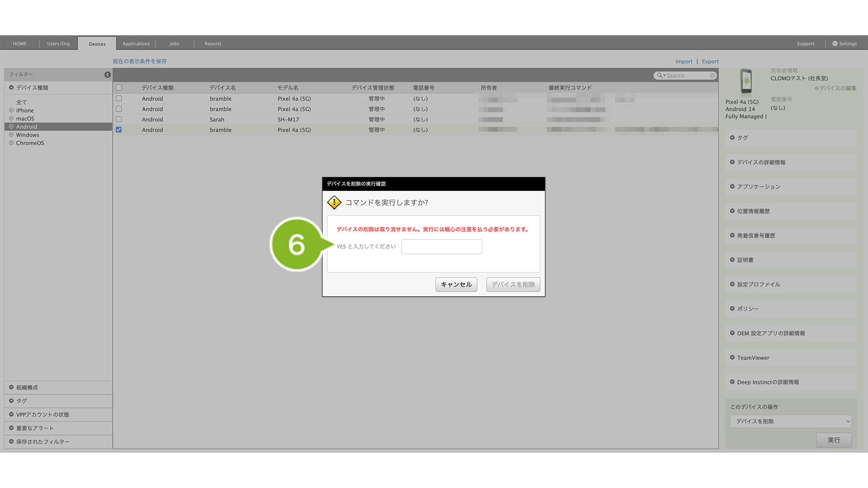Toggle the select-all checkbox in the table header
This screenshot has height=488, width=868.
pyautogui.click(x=119, y=88)
